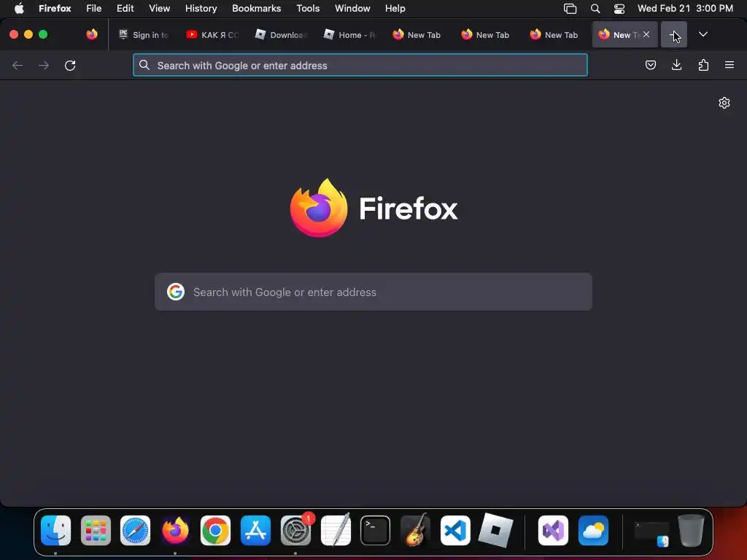Open the Tools menu
The width and height of the screenshot is (747, 560).
click(x=308, y=8)
